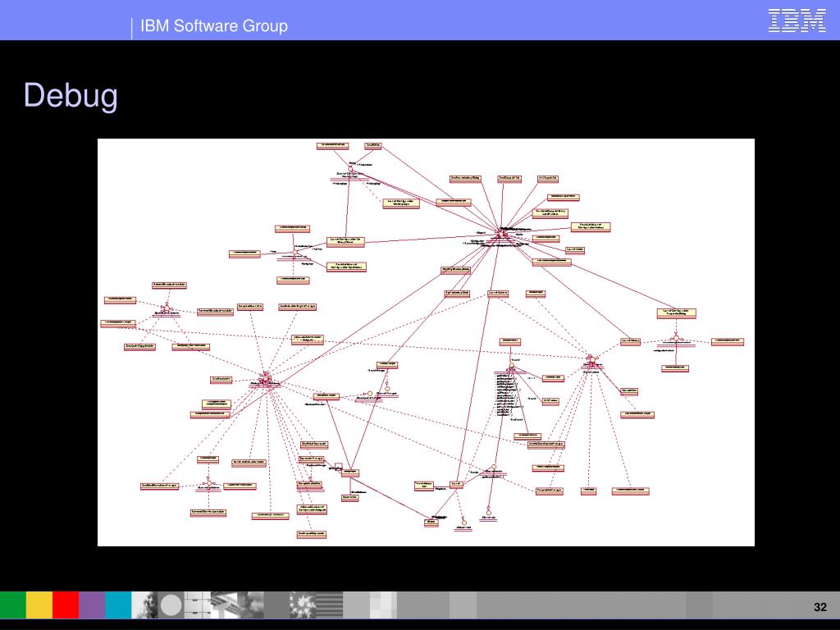Click the red square in footer strip
Screen dimensions: 840x630
coord(66,605)
